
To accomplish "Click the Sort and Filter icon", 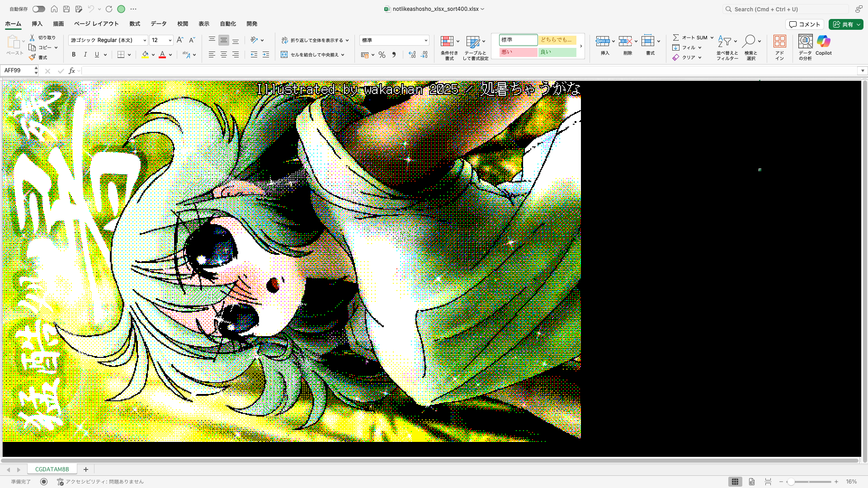I will pyautogui.click(x=725, y=42).
